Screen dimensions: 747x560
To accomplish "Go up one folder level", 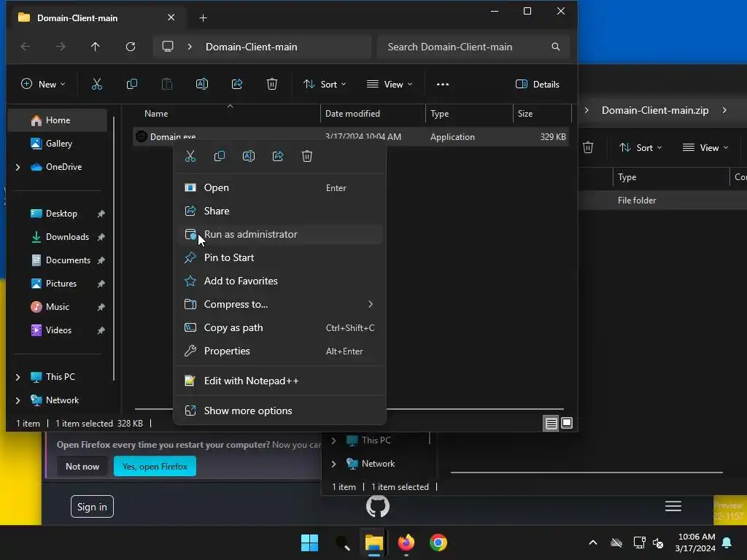I will point(96,47).
